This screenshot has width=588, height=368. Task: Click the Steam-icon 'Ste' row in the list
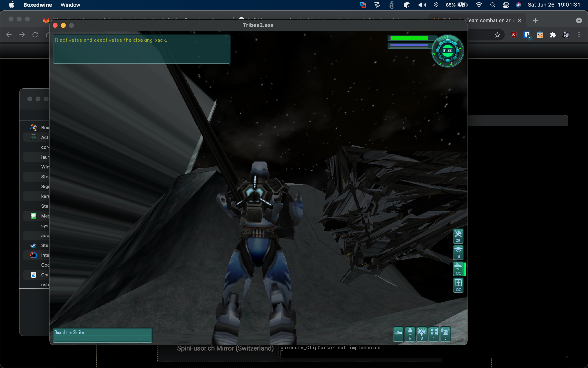(x=37, y=245)
